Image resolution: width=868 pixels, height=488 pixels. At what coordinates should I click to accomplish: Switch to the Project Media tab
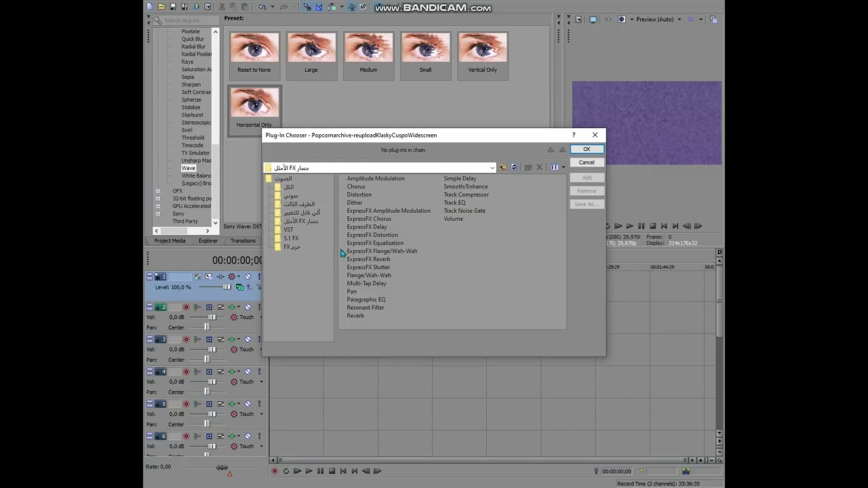[x=170, y=241]
